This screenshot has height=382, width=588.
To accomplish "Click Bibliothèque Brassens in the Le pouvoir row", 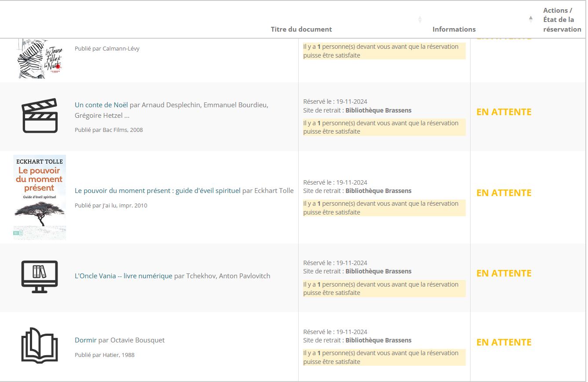I will (x=378, y=191).
